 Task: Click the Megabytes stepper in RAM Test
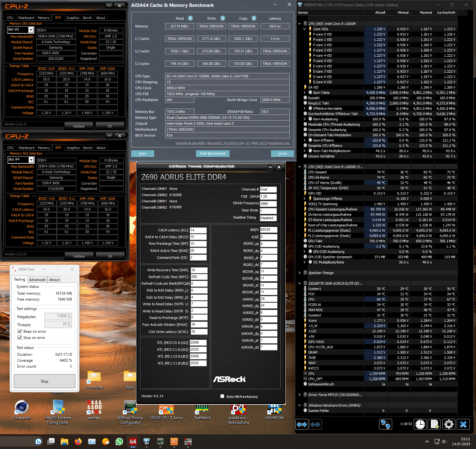coord(69,316)
